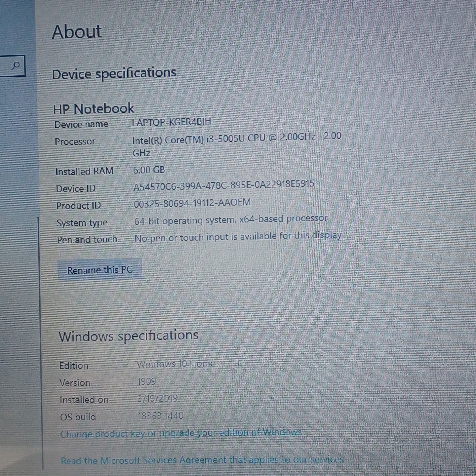Select the No pen or touch input text

[x=238, y=237]
